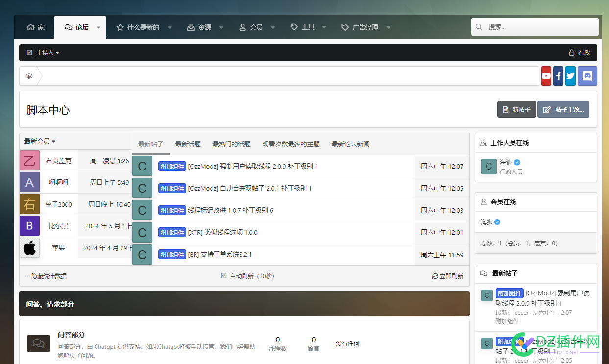Open the 主持人 moderator dropdown

43,52
